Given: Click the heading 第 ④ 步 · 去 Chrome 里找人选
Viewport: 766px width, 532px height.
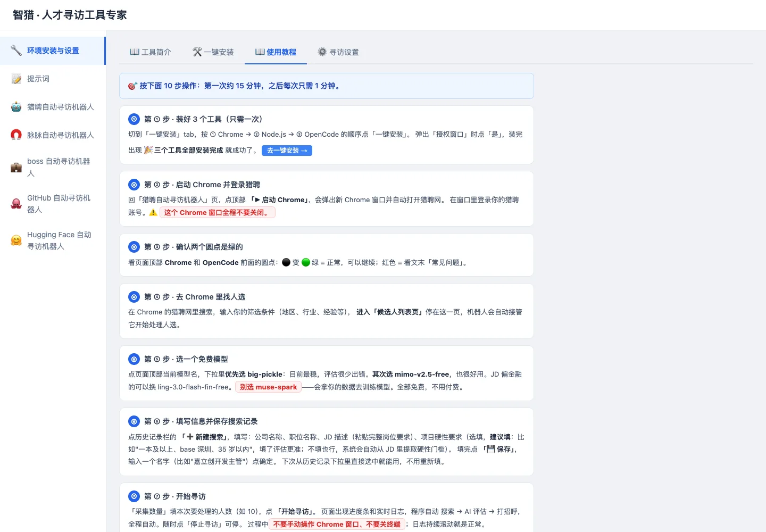Looking at the screenshot, I should coord(195,297).
